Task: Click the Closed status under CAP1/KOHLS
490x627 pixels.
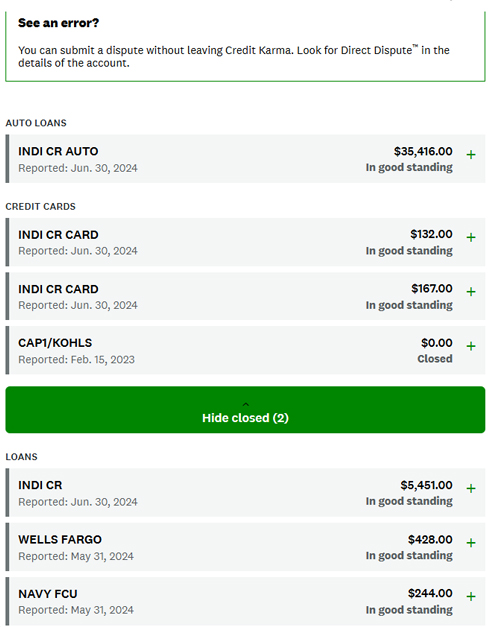Action: point(435,359)
